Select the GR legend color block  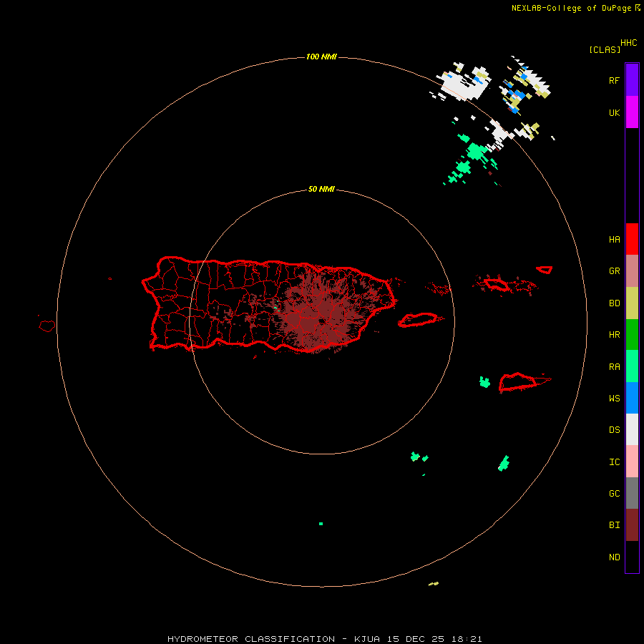(x=632, y=271)
